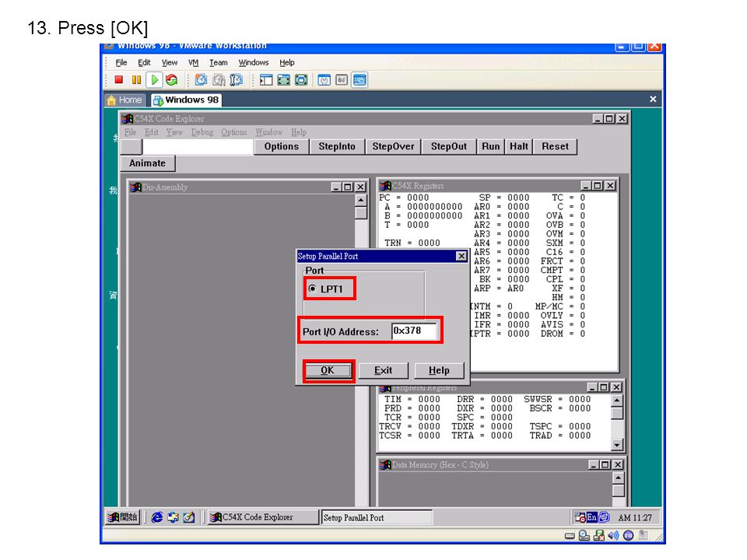This screenshot has height=560, width=747.
Task: Take a VM snapshot with the clock icon
Action: pos(201,80)
